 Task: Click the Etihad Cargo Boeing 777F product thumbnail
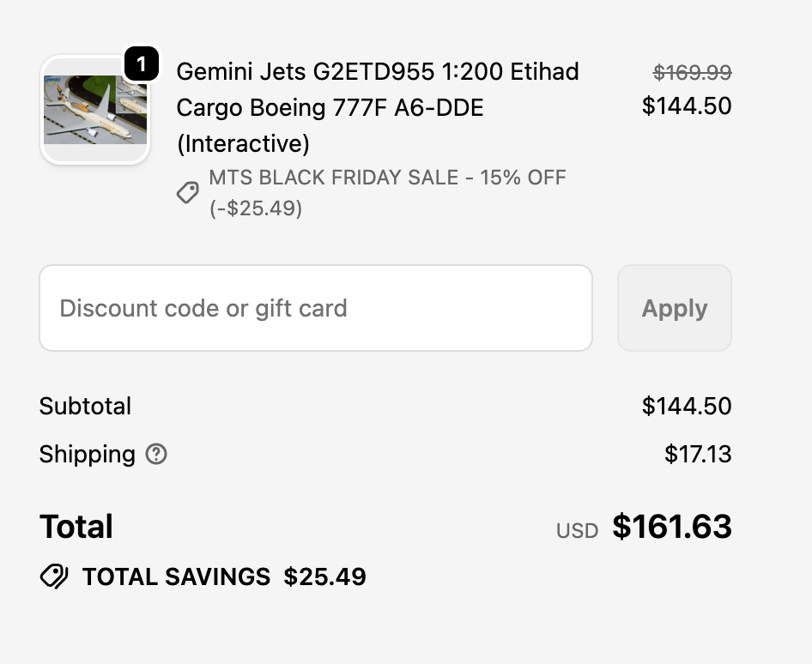pyautogui.click(x=94, y=110)
